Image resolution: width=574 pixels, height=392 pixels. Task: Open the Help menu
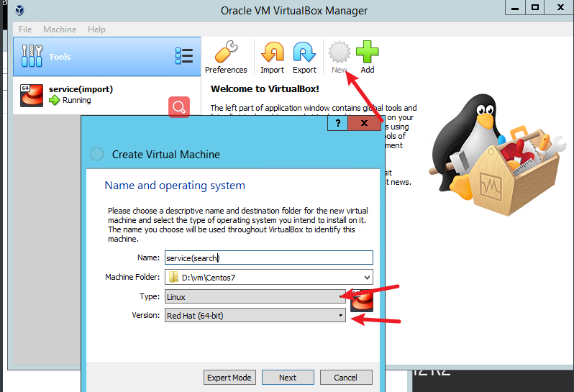(x=96, y=29)
